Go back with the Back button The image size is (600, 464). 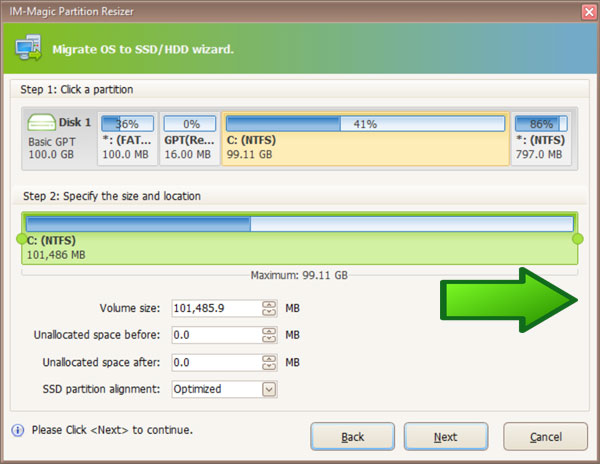(x=352, y=437)
